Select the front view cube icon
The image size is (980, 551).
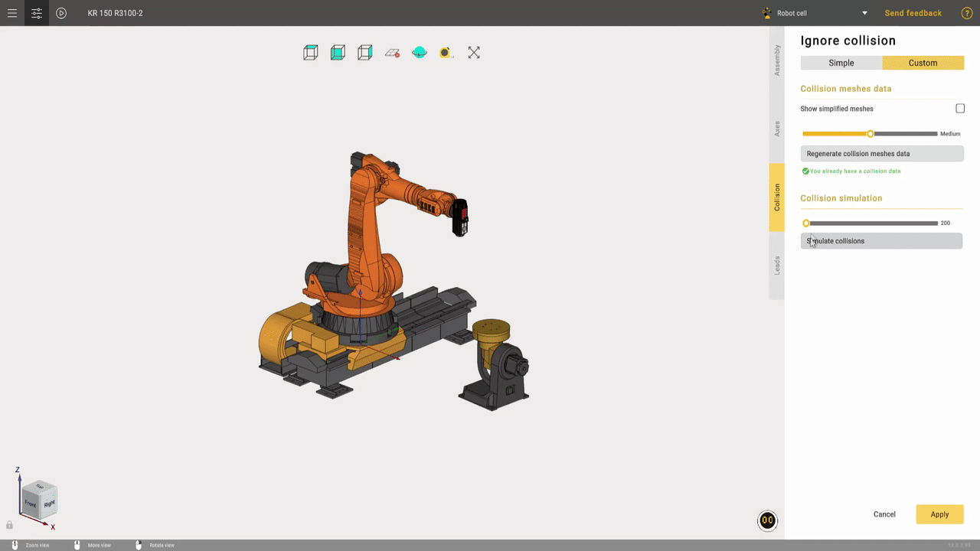[x=338, y=52]
